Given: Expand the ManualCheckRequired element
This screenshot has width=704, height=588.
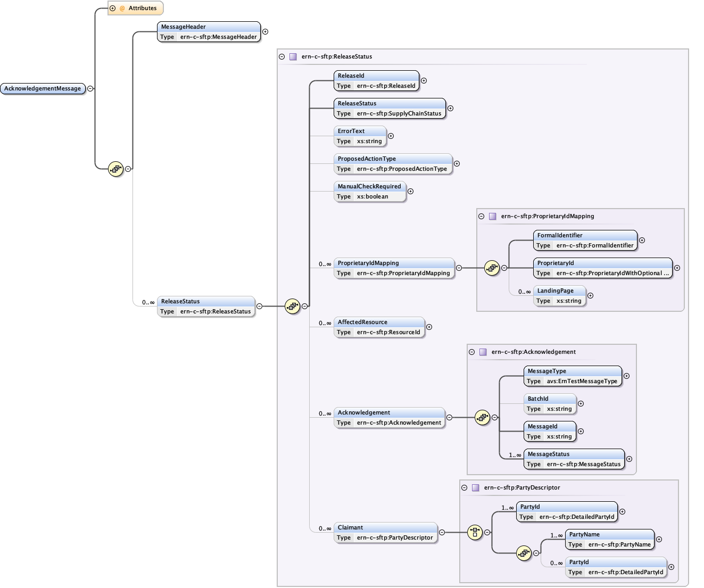Looking at the screenshot, I should point(410,192).
